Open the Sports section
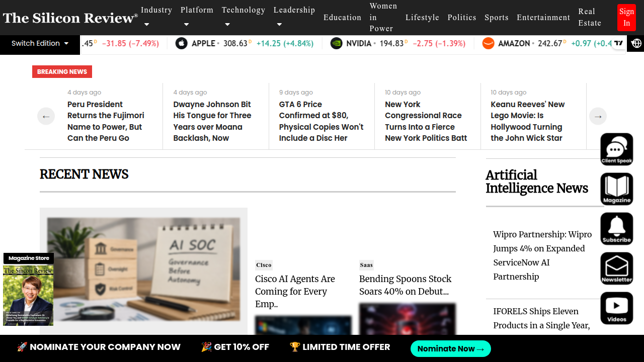 497,17
